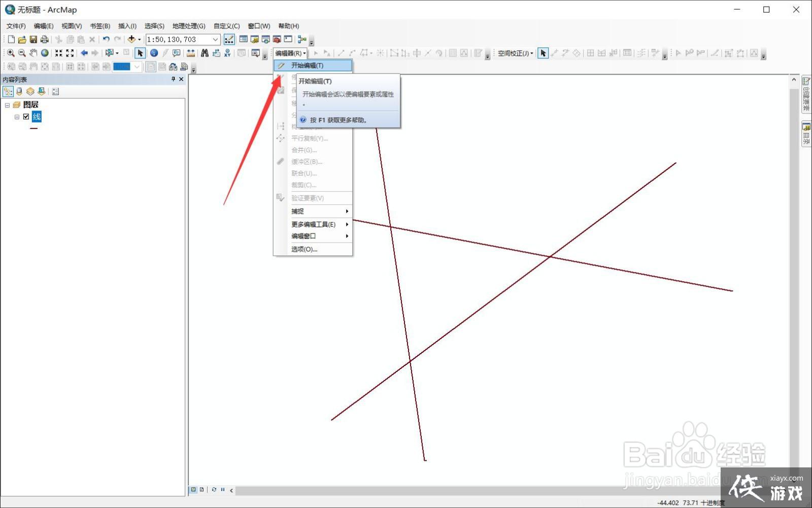This screenshot has width=812, height=508.
Task: Save the map document
Action: (x=33, y=40)
